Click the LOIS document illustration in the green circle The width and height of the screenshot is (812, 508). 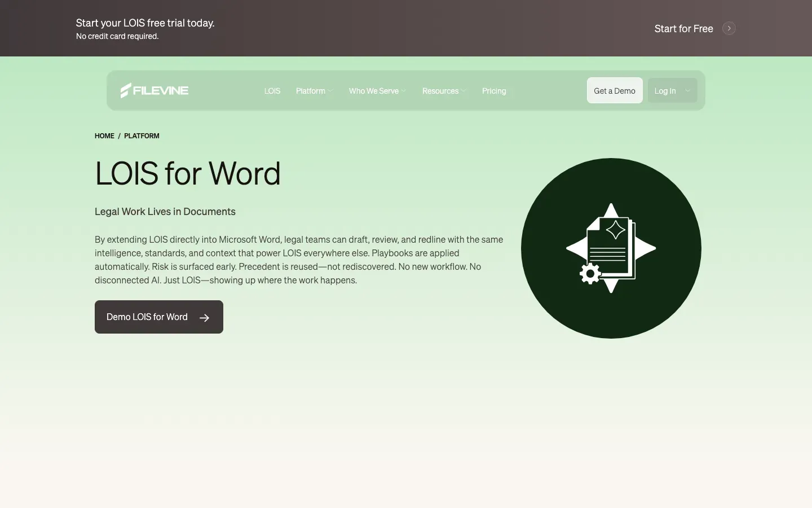tap(611, 248)
